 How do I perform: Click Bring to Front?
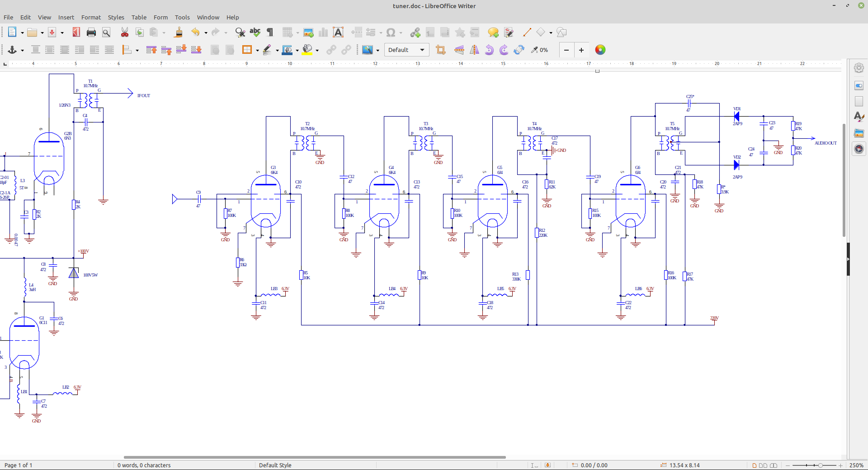pos(151,50)
